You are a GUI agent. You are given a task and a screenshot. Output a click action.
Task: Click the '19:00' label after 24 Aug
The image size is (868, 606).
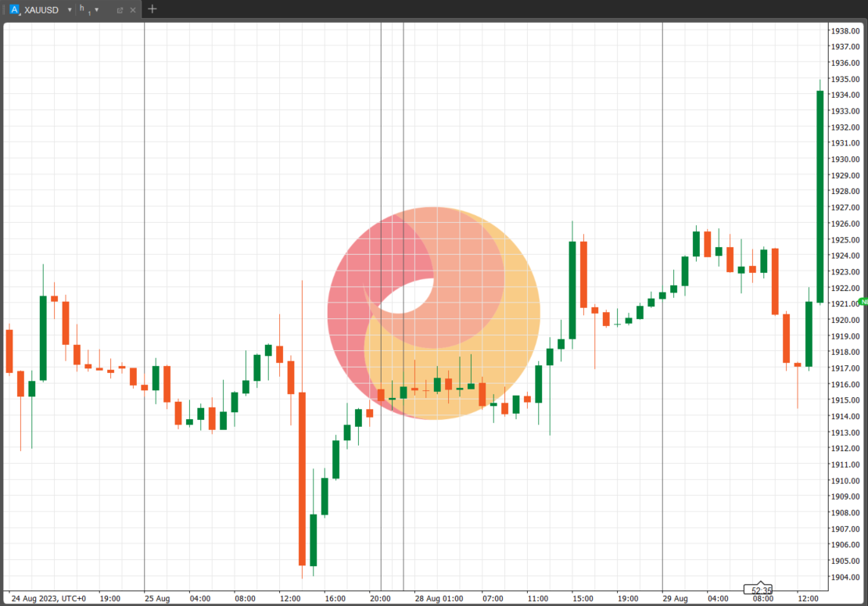click(109, 598)
